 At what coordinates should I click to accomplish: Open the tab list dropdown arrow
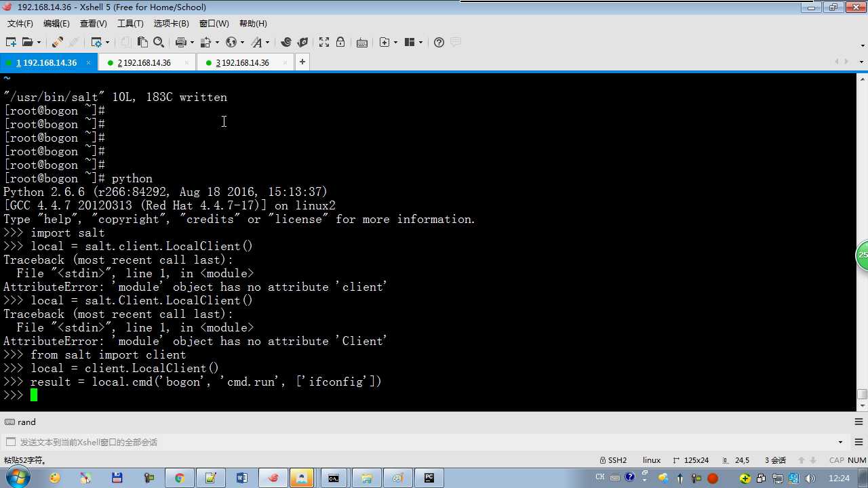point(862,62)
